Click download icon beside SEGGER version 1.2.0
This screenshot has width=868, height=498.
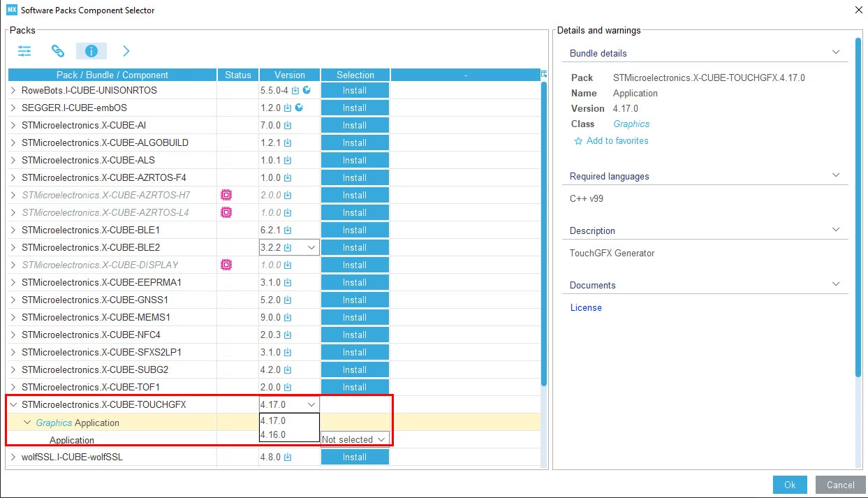[288, 108]
